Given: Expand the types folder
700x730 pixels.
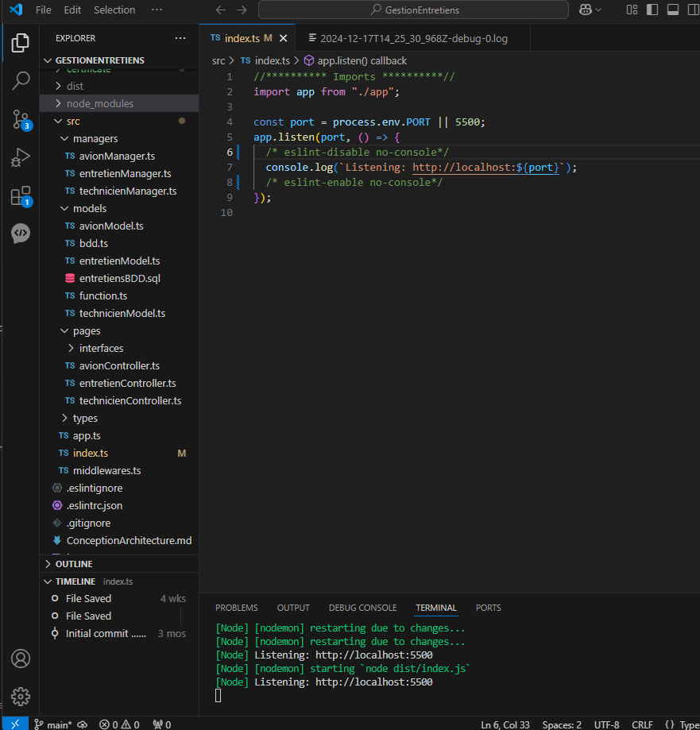Looking at the screenshot, I should coord(119,418).
